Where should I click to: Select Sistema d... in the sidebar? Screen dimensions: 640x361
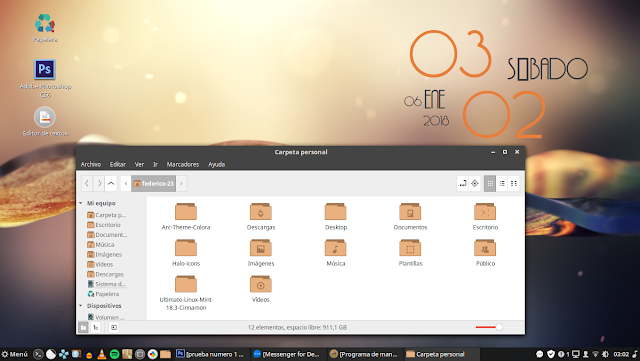107,284
